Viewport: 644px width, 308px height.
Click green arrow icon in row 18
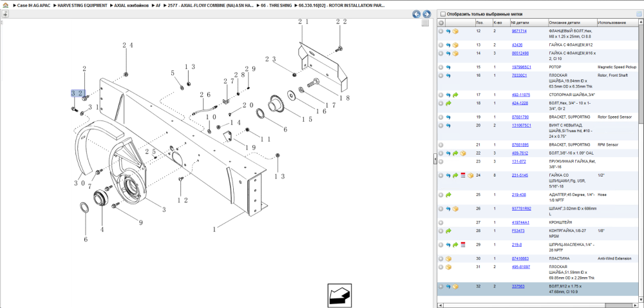(448, 103)
